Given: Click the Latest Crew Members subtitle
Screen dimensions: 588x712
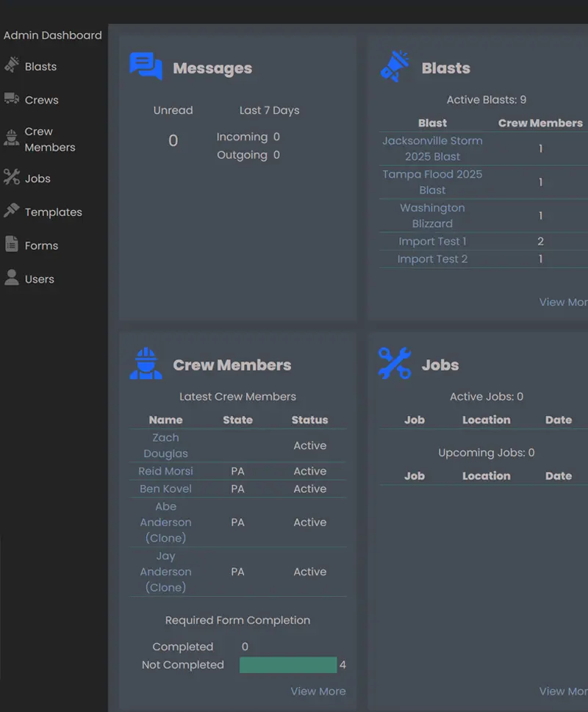Looking at the screenshot, I should point(237,397).
